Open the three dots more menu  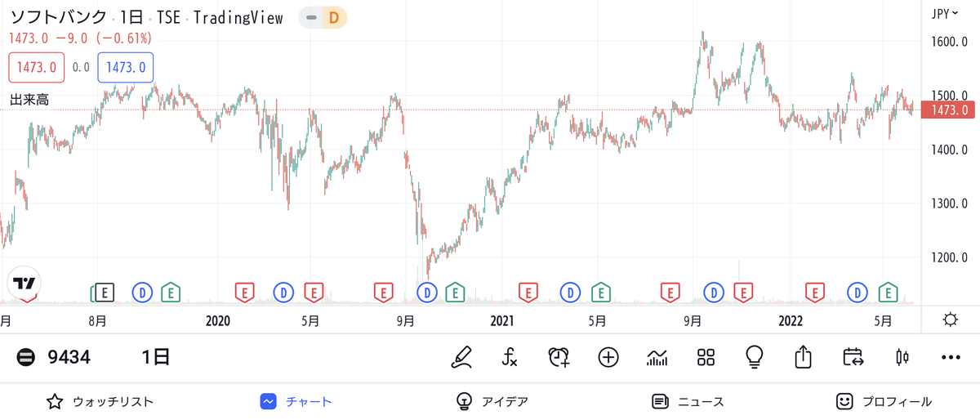pos(951,357)
